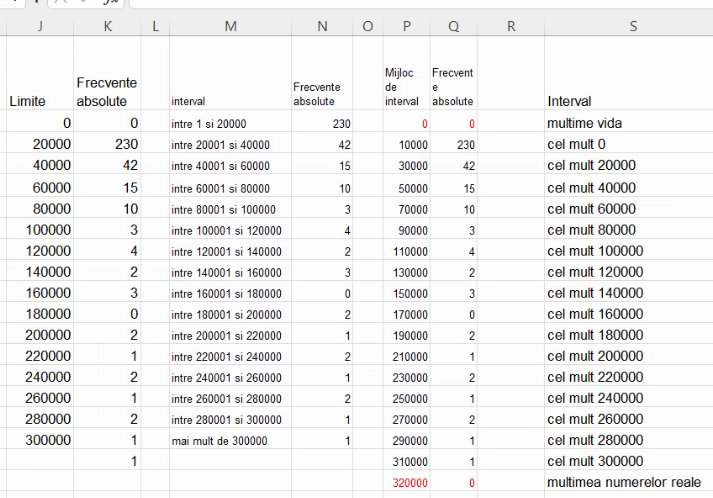The width and height of the screenshot is (713, 498).
Task: Click the 'intre 1 si 20000' cell
Action: 209,124
